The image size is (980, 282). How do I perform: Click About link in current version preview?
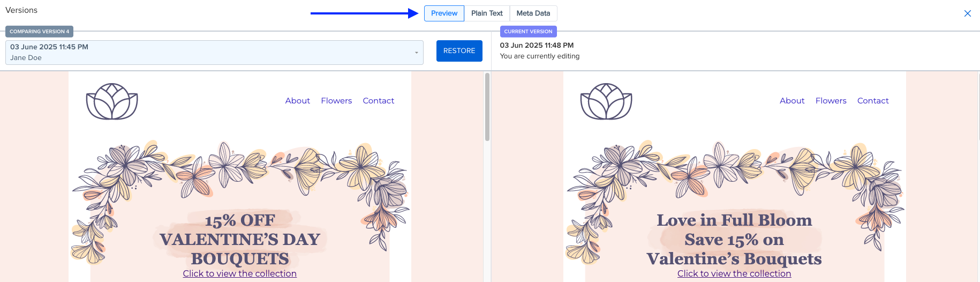click(x=792, y=101)
